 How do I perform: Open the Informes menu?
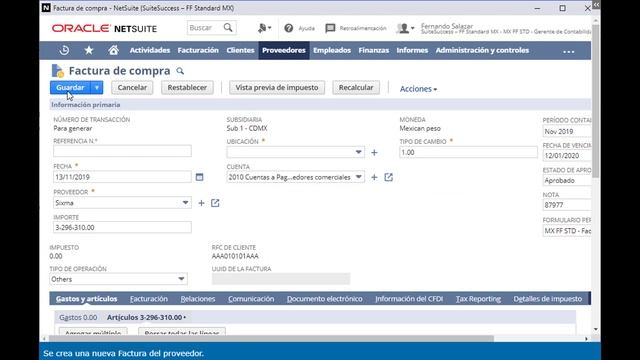412,50
